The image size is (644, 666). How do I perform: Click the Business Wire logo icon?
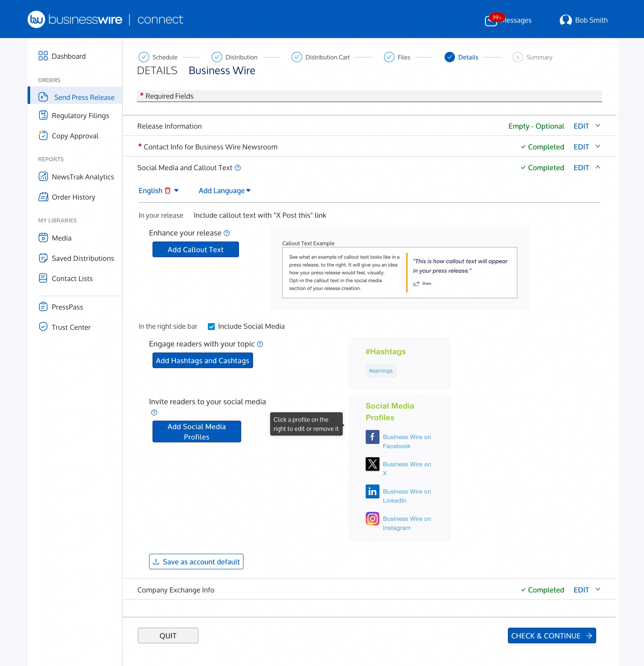(36, 19)
